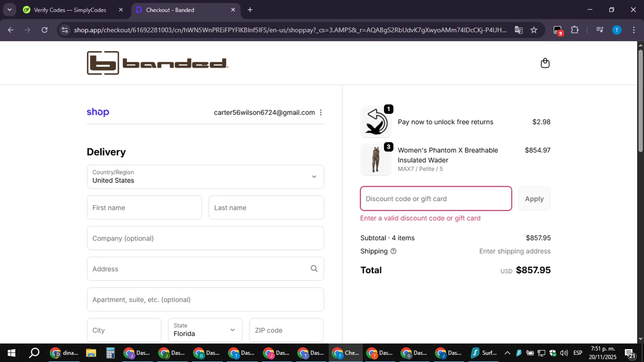The width and height of the screenshot is (644, 362).
Task: Open the Chrome profile avatar T
Action: (x=617, y=30)
